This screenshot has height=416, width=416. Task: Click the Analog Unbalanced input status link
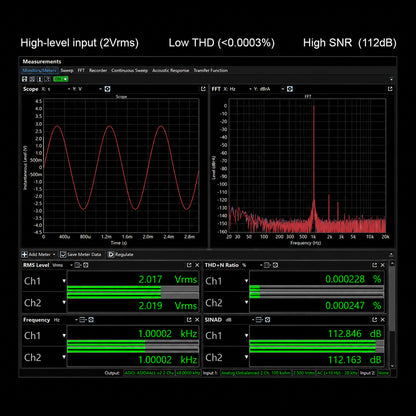[x=256, y=373]
